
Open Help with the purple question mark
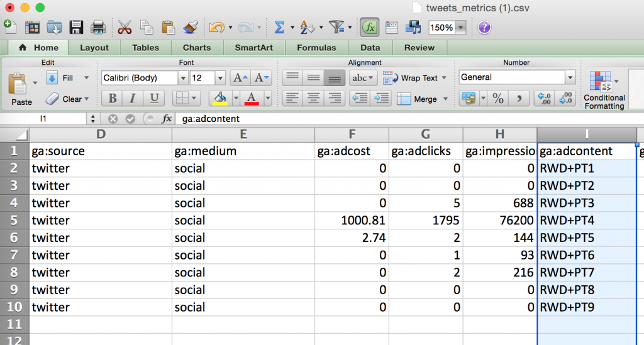pyautogui.click(x=484, y=28)
